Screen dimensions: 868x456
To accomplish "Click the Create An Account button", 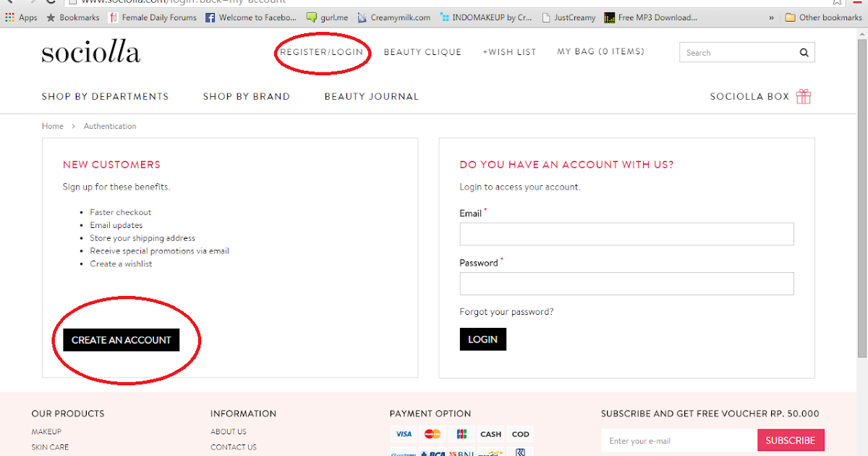I will click(x=121, y=339).
